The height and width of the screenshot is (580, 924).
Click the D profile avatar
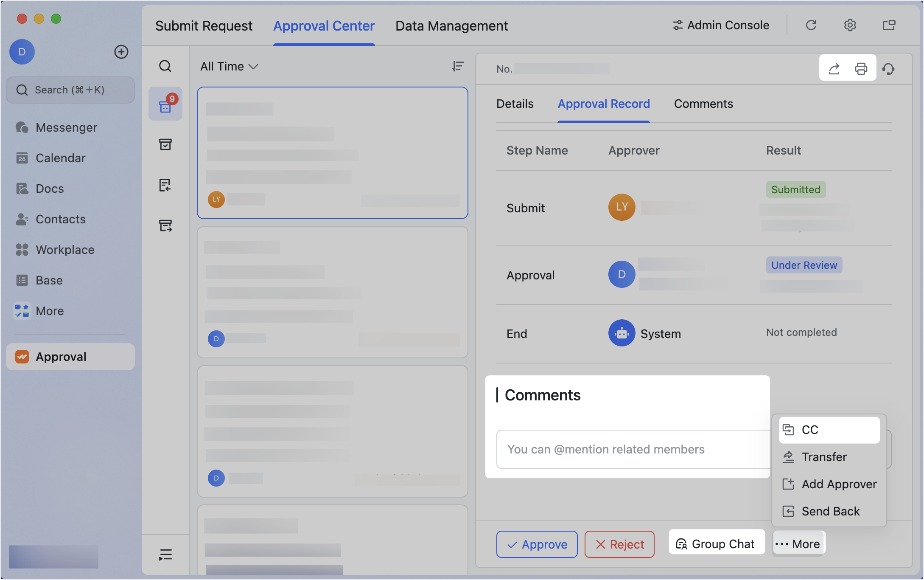click(22, 52)
